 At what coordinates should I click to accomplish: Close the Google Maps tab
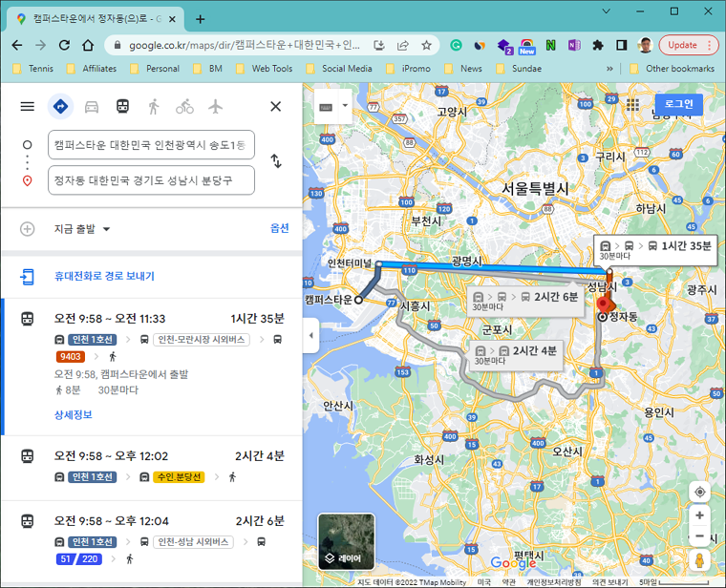[x=172, y=19]
